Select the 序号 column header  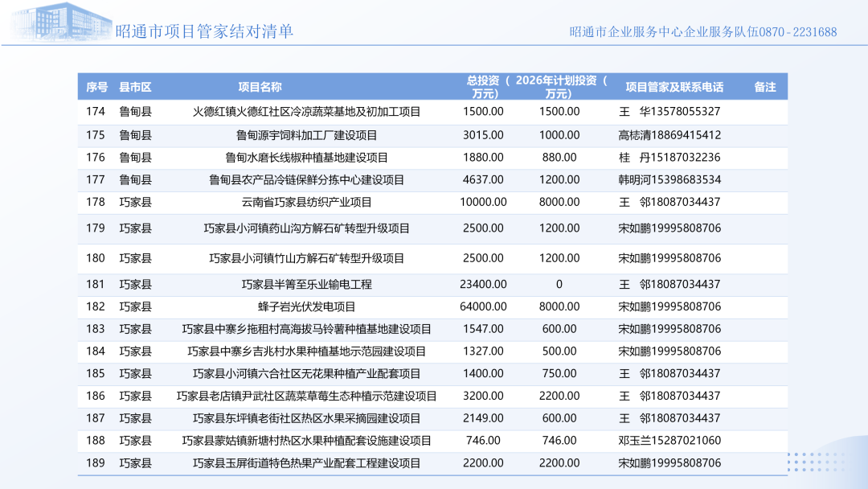coord(97,87)
